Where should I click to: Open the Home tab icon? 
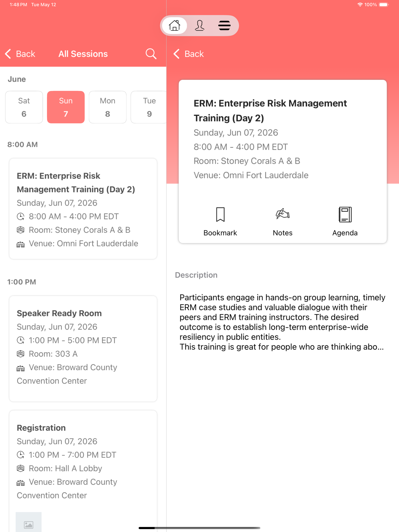[174, 26]
